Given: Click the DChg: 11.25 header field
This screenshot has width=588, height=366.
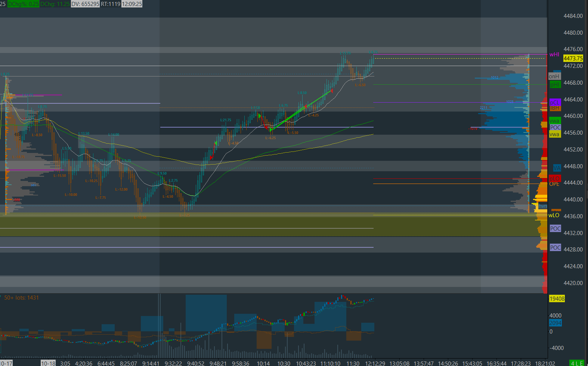Looking at the screenshot, I should pos(55,4).
